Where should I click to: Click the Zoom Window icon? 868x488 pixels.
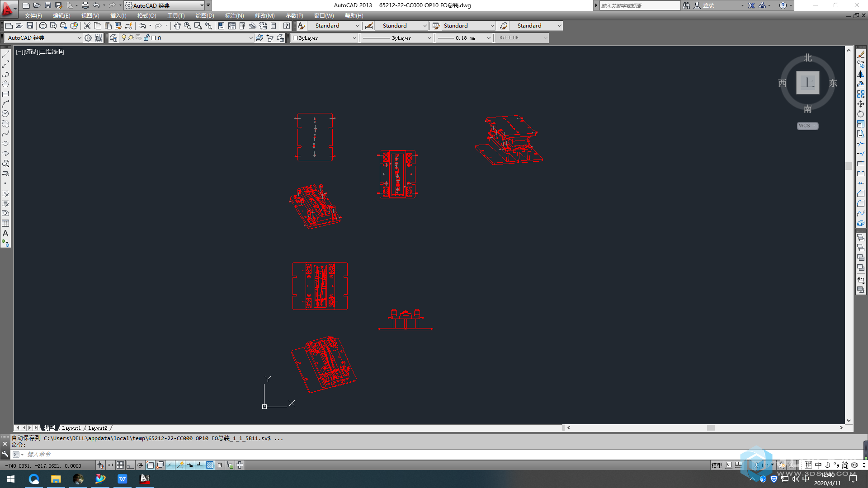[198, 26]
